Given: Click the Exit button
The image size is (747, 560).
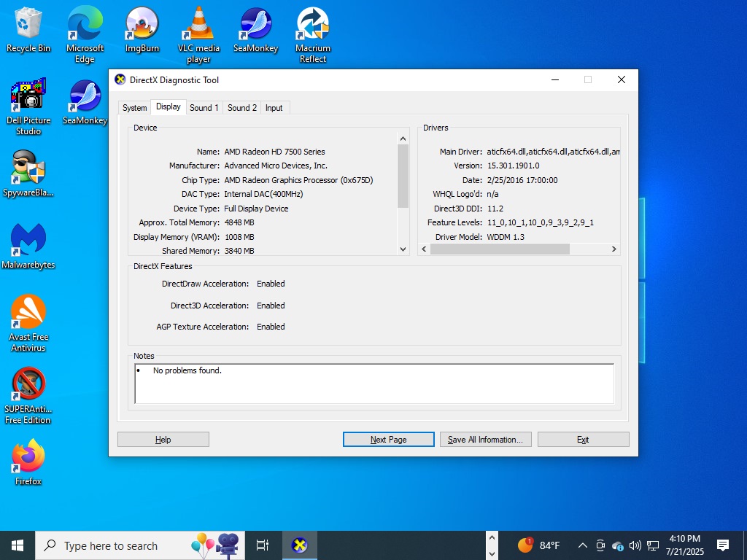Looking at the screenshot, I should point(583,440).
